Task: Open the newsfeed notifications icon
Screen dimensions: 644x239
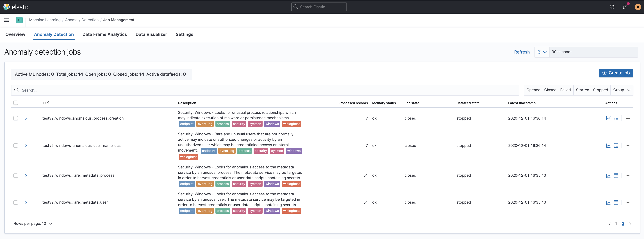Action: click(x=625, y=7)
